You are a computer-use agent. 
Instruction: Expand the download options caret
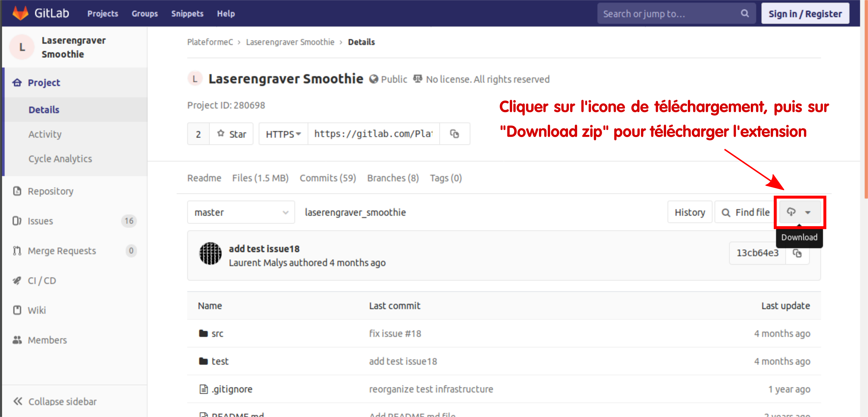coord(808,212)
